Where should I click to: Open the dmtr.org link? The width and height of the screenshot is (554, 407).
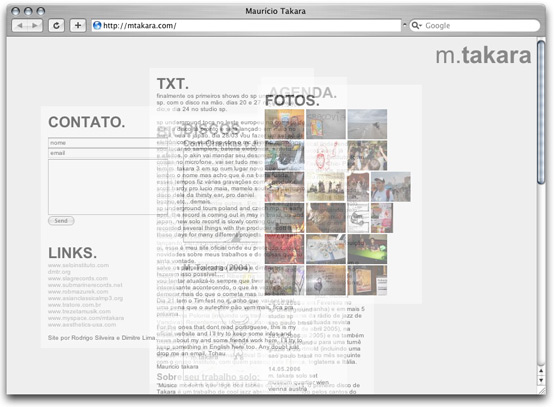click(x=59, y=272)
